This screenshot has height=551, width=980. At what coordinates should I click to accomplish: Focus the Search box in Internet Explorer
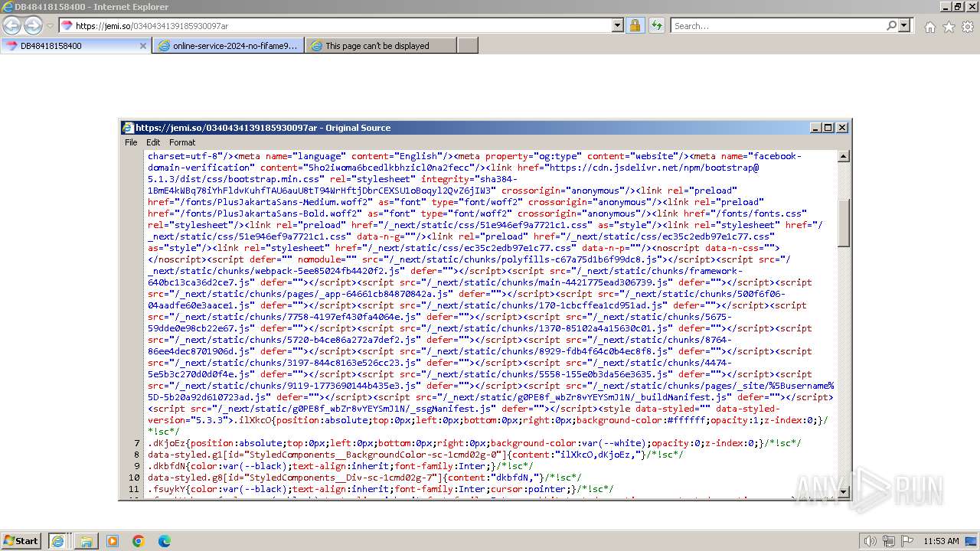pos(779,26)
